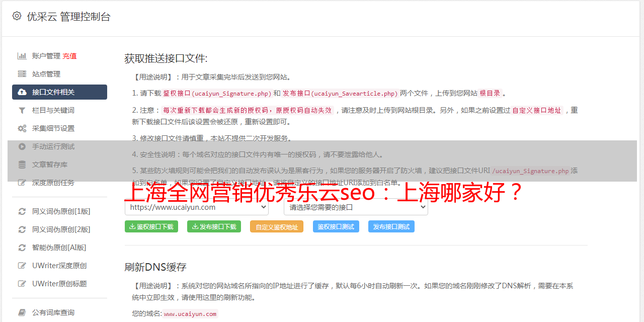Click the gear icon beside 优采云 管理控制台
644x322 pixels.
point(17,16)
